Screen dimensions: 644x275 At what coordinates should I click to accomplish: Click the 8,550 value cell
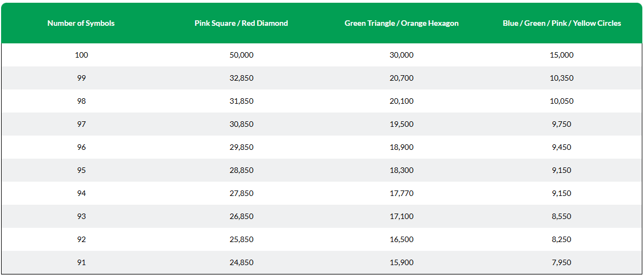(561, 216)
